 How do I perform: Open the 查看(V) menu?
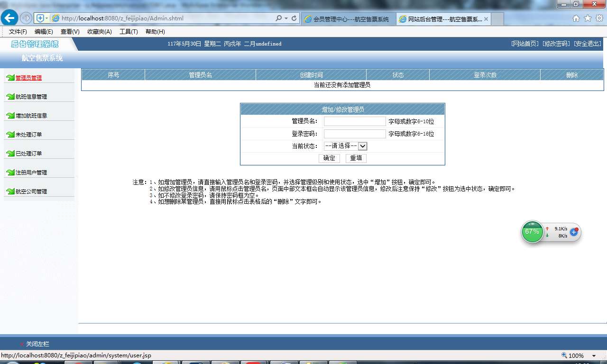(x=70, y=32)
